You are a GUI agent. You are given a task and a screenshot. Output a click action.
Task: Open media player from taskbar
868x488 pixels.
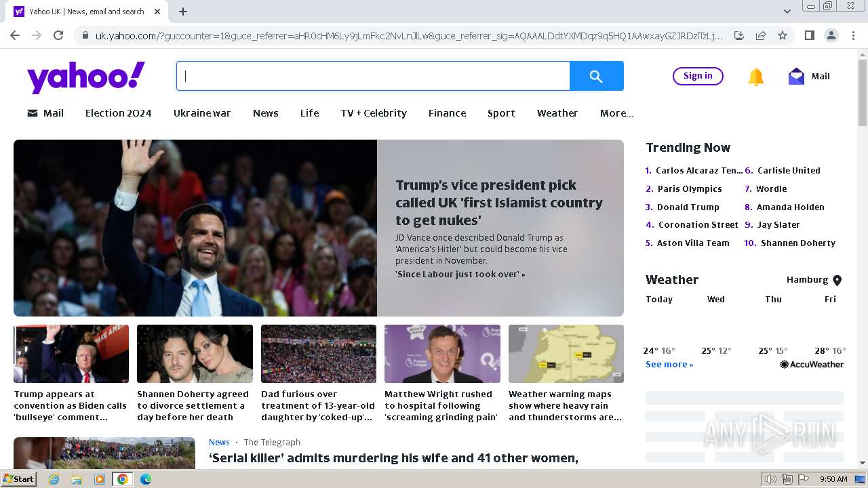pyautogui.click(x=100, y=479)
